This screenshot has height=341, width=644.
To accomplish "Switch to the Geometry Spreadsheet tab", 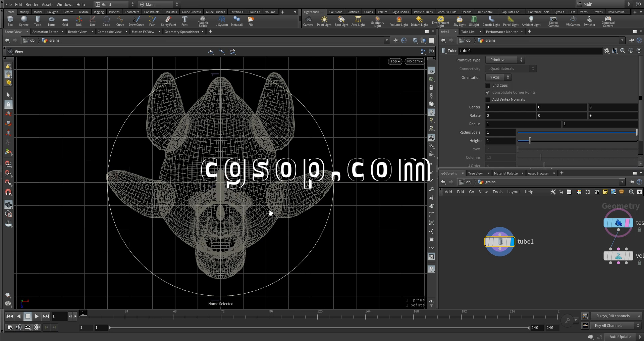I will [x=182, y=32].
